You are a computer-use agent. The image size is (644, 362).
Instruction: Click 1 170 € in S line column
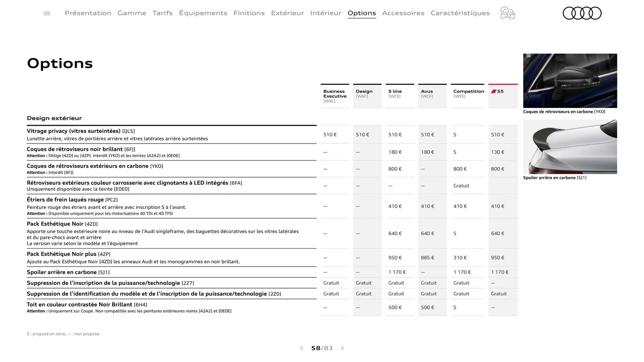pyautogui.click(x=397, y=272)
